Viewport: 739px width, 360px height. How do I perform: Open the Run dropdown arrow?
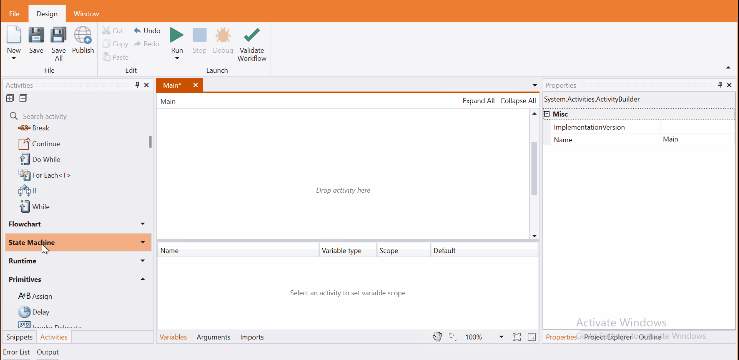177,58
